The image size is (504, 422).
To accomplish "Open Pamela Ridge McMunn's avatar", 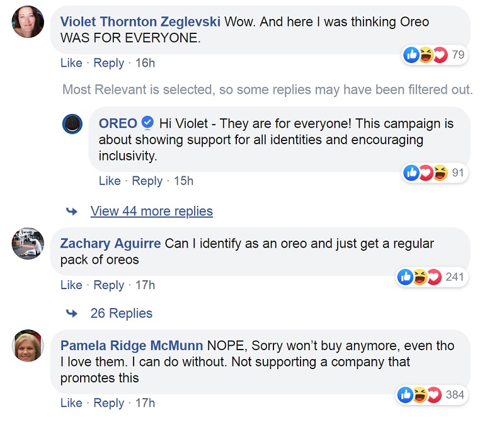I will point(28,346).
